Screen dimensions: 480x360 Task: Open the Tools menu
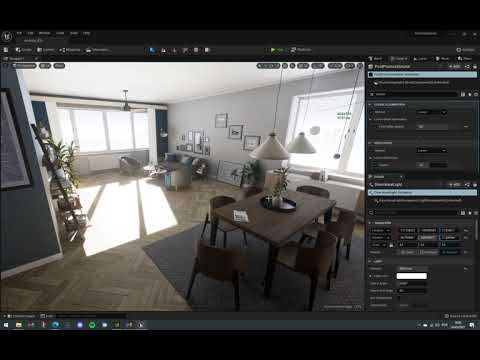coord(60,33)
